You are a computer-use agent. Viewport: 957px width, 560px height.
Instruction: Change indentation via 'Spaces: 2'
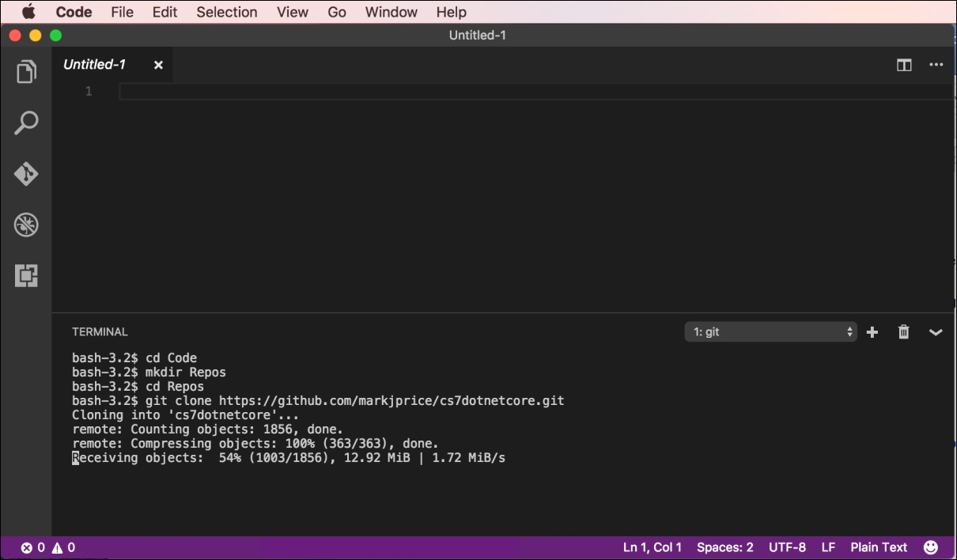click(x=725, y=547)
